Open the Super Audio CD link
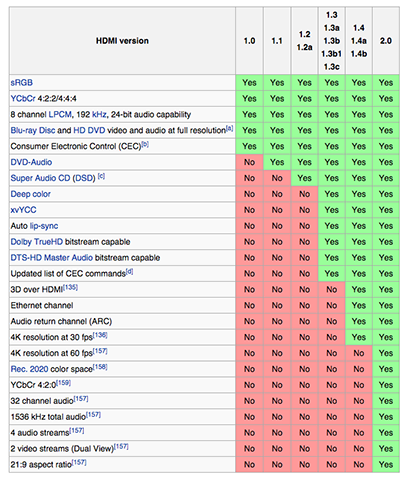The width and height of the screenshot is (408, 478). (40, 178)
